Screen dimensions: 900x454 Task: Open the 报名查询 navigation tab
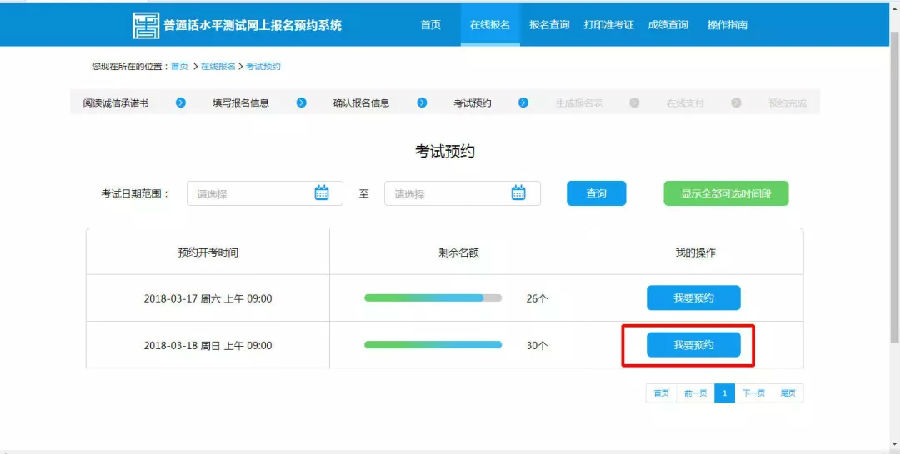coord(549,25)
